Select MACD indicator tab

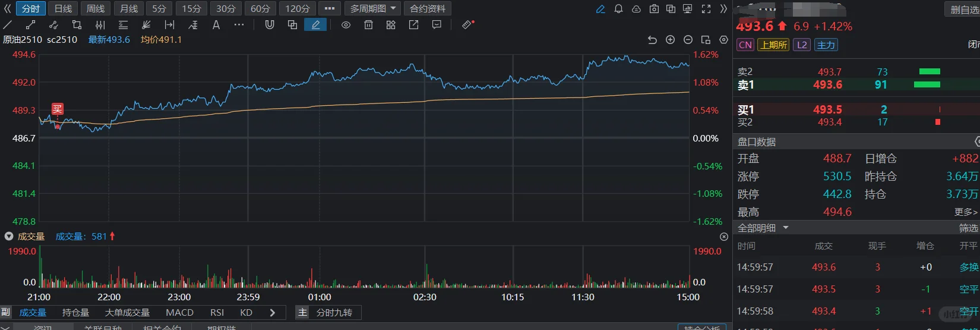179,313
